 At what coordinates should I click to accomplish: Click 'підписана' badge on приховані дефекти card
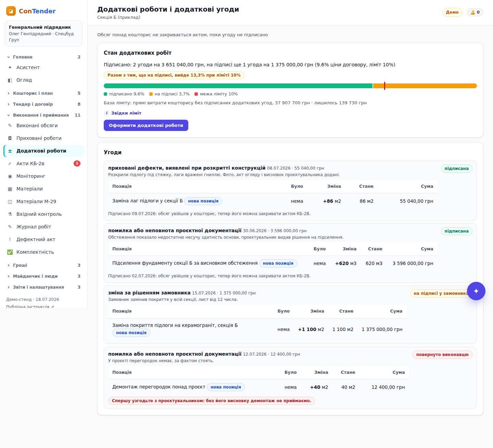pyautogui.click(x=456, y=169)
